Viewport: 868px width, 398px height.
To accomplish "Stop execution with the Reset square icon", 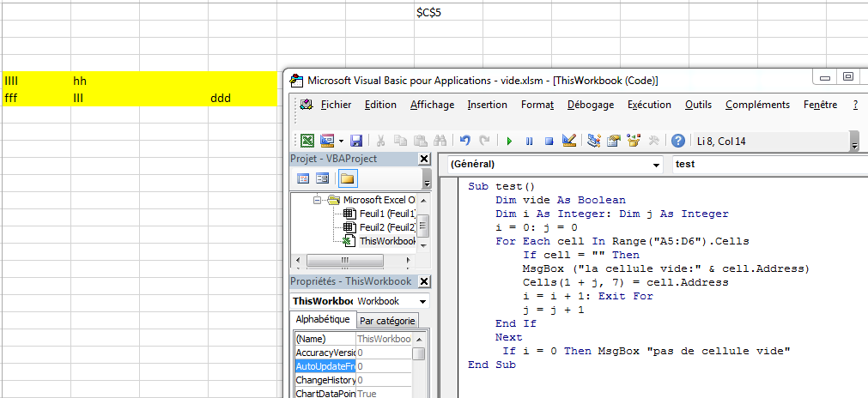I will pyautogui.click(x=549, y=142).
